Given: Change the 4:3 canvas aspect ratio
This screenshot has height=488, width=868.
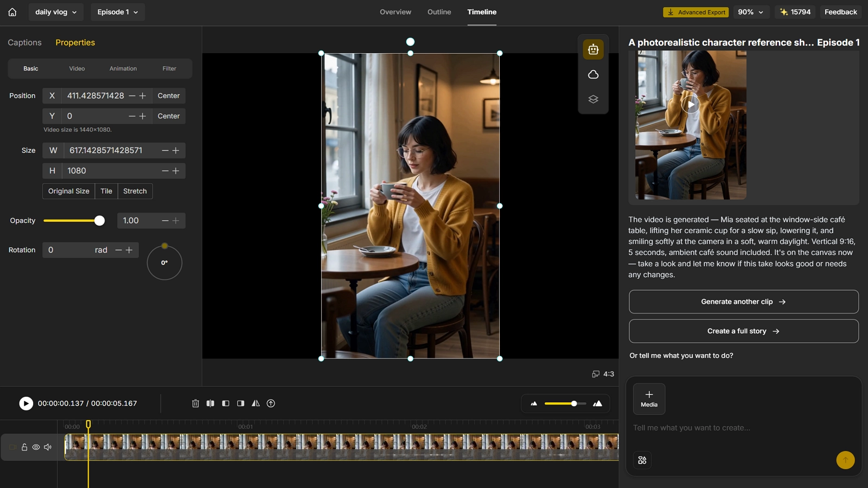Looking at the screenshot, I should pos(603,374).
